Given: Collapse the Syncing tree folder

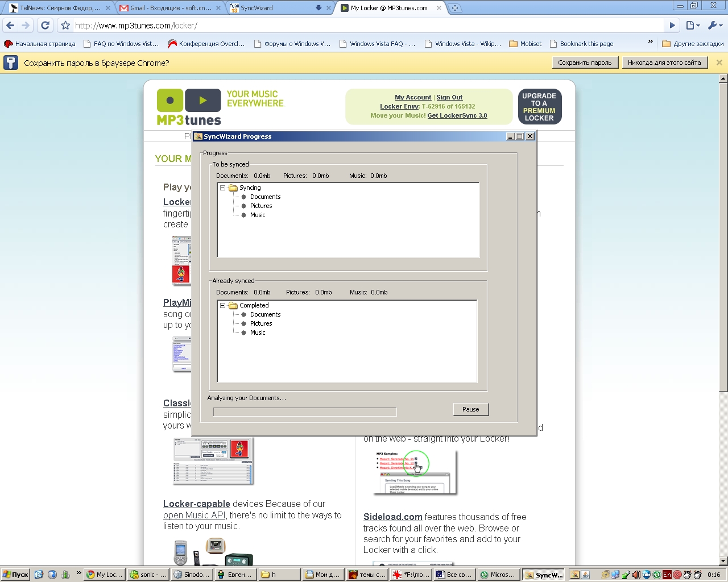Looking at the screenshot, I should click(x=223, y=188).
